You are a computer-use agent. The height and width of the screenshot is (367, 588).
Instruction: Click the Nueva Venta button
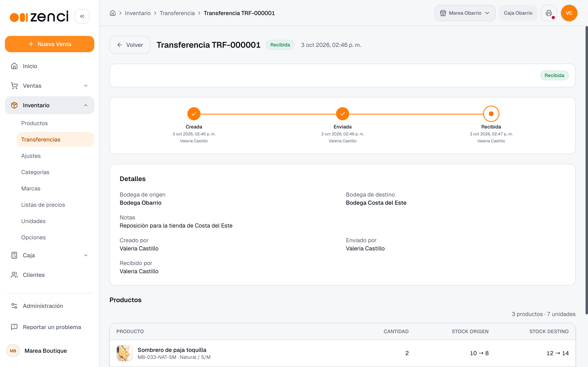(50, 44)
